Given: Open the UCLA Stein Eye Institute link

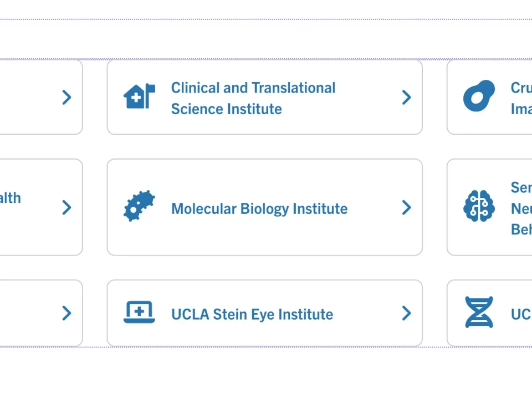Looking at the screenshot, I should [252, 314].
